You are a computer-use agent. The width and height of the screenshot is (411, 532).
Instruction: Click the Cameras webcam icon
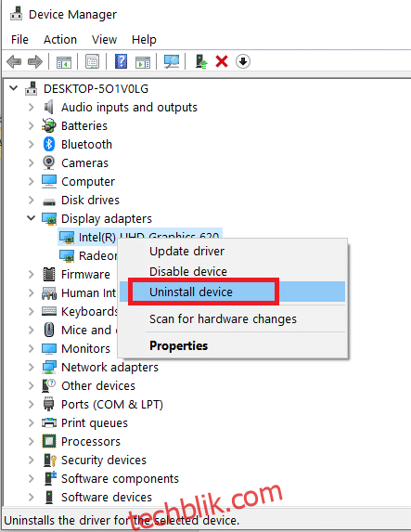49,162
